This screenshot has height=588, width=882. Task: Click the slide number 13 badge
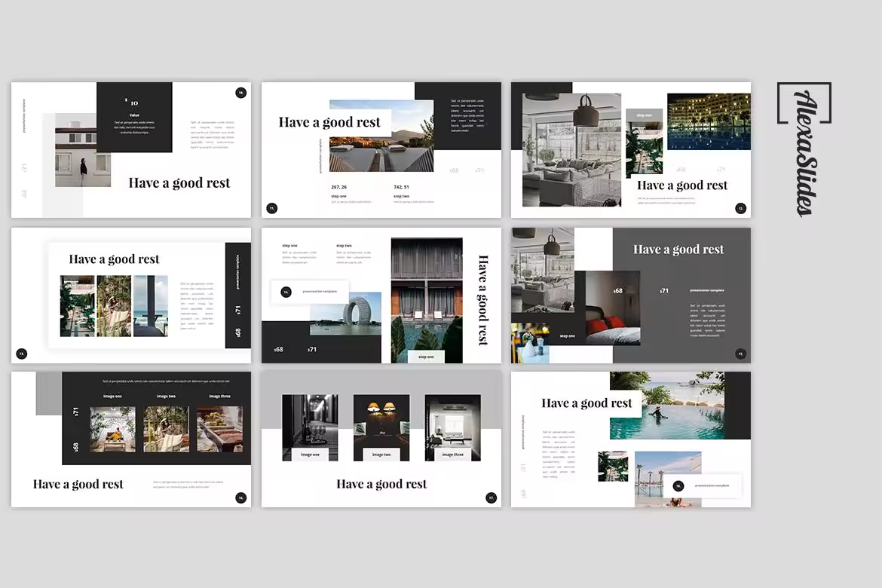(22, 354)
